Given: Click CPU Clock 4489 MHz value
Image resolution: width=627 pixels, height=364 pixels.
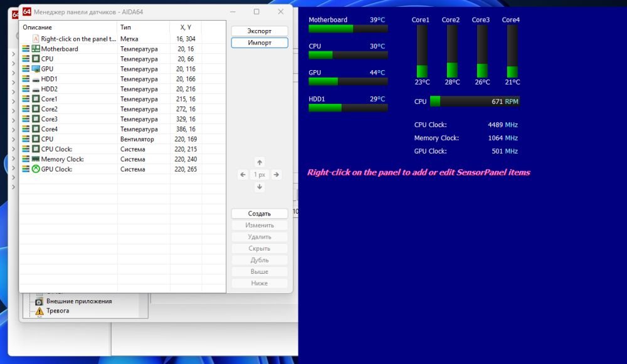Looking at the screenshot, I should [503, 125].
